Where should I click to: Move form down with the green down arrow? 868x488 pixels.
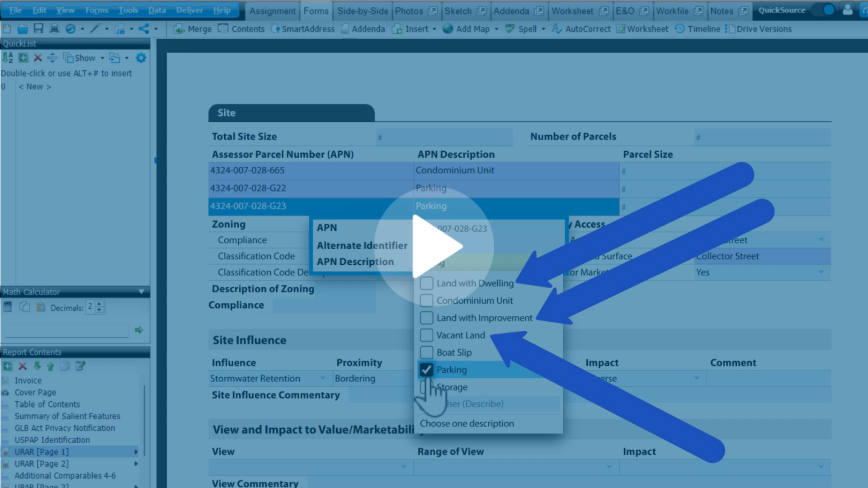37,366
